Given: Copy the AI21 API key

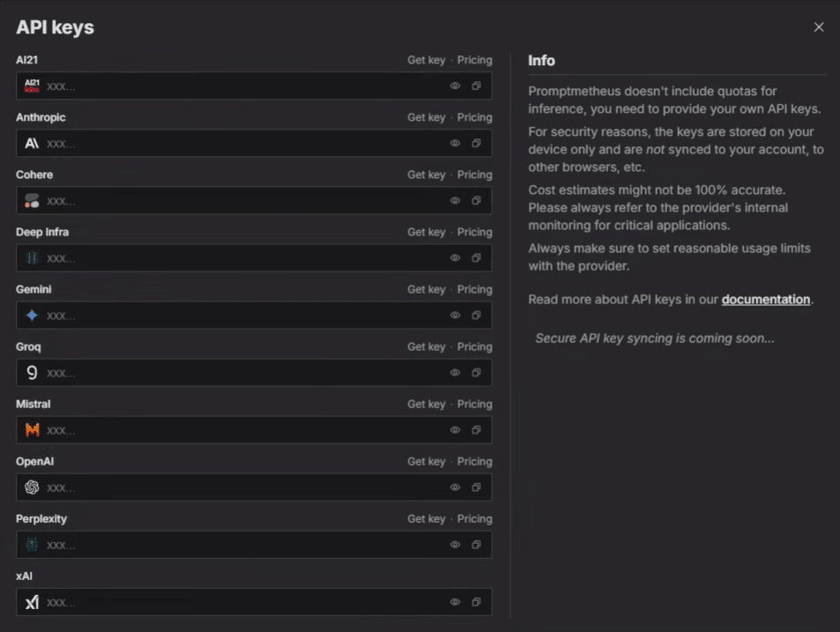Looking at the screenshot, I should (476, 86).
